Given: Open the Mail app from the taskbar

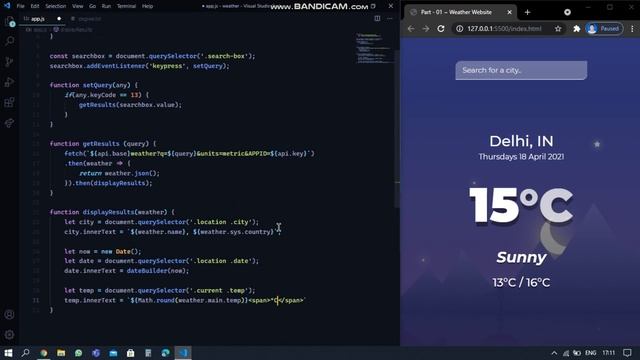Looking at the screenshot, I should 113,353.
